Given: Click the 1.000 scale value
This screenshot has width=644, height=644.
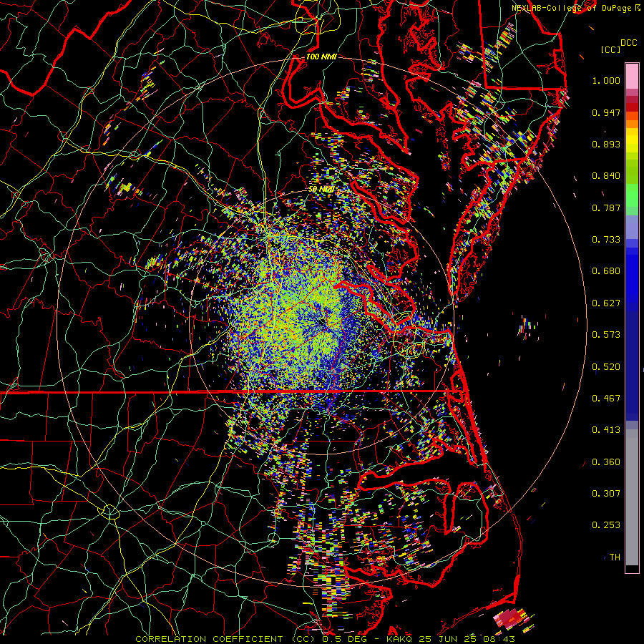Looking at the screenshot, I should click(606, 80).
